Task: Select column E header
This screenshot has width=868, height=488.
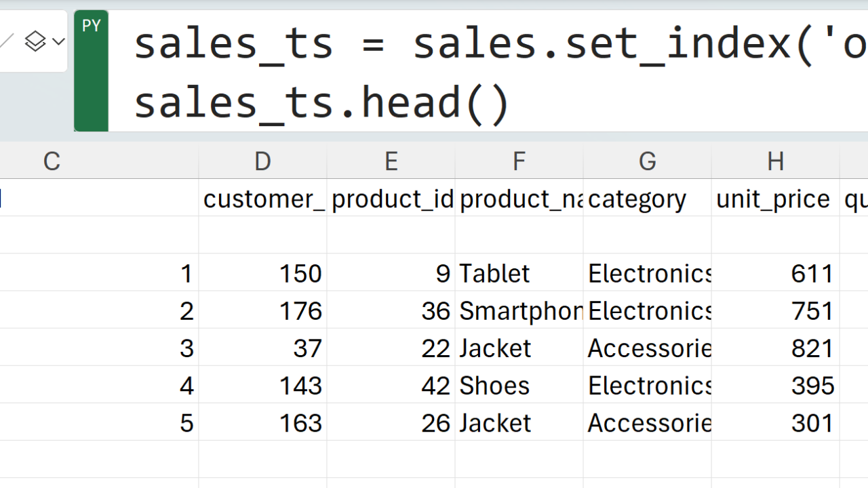Action: (x=391, y=161)
